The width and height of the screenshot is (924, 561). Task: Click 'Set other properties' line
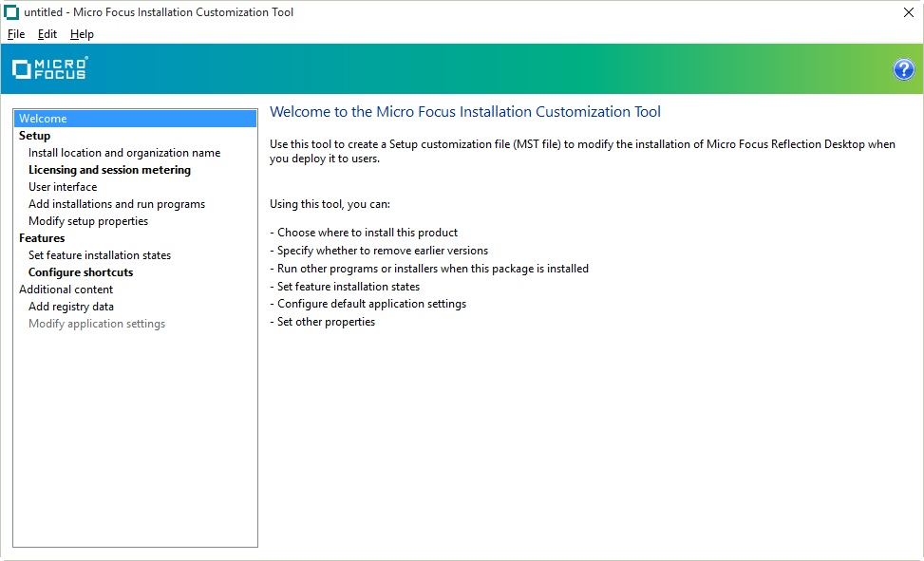click(322, 322)
